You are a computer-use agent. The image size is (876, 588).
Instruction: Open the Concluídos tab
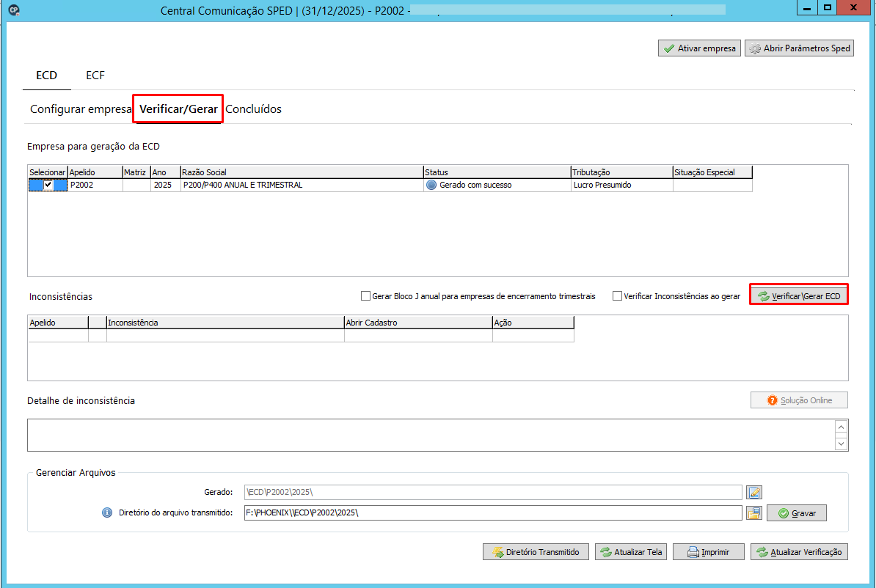[x=254, y=109]
